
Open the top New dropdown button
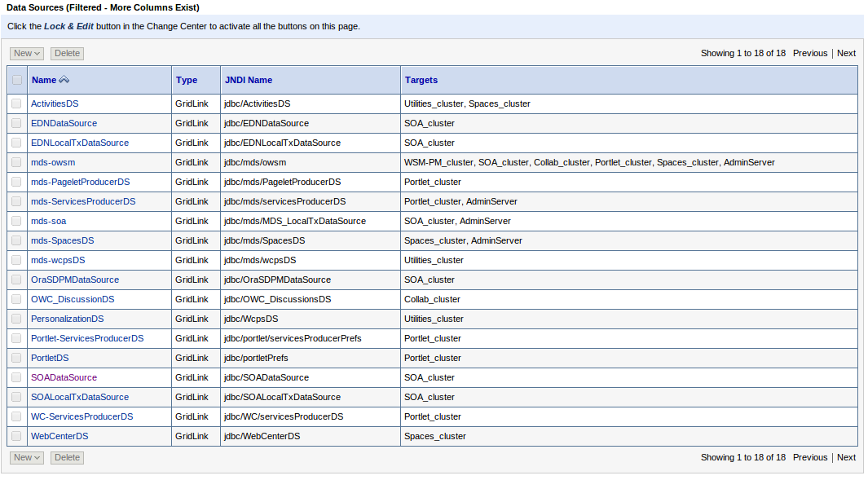[27, 53]
